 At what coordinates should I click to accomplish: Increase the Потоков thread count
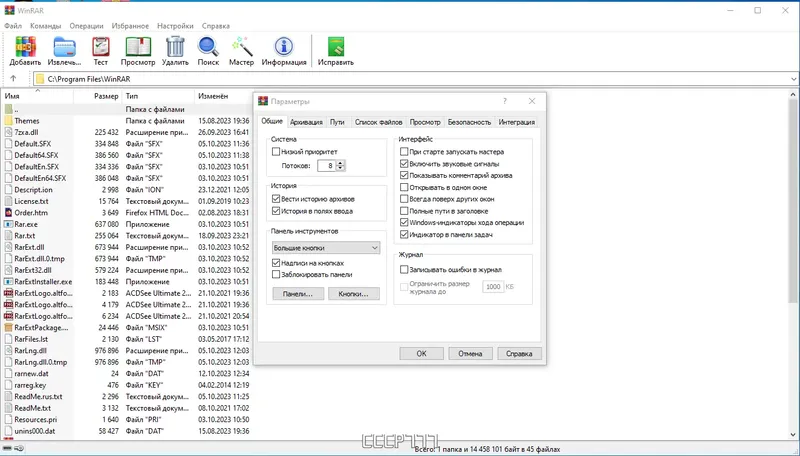coord(341,163)
